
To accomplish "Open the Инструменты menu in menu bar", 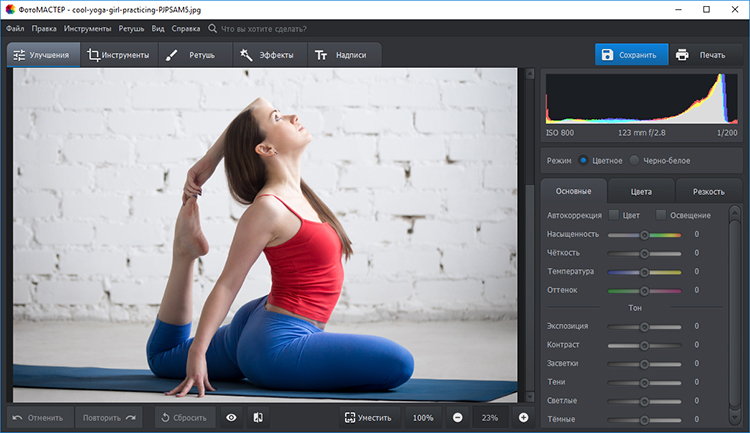I will click(88, 29).
